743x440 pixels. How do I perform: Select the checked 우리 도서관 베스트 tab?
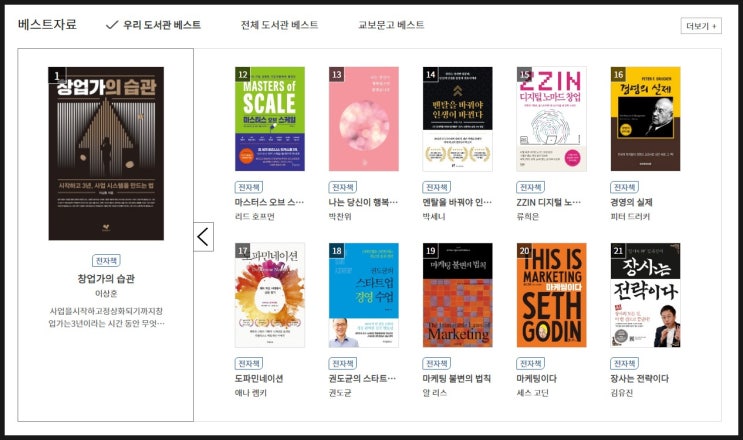click(x=154, y=25)
